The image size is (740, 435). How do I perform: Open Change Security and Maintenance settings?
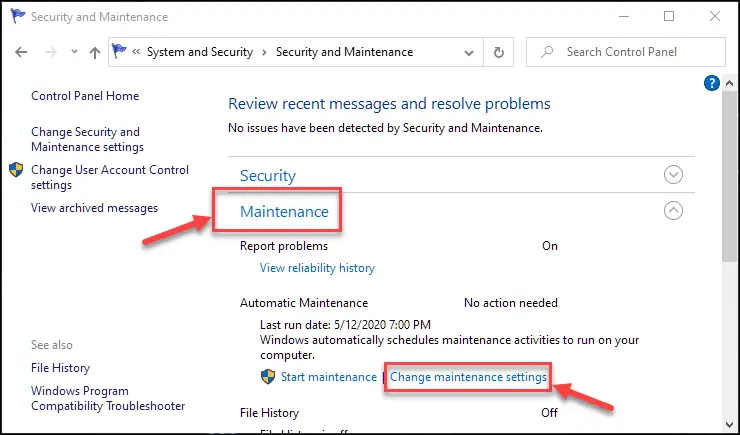[87, 139]
